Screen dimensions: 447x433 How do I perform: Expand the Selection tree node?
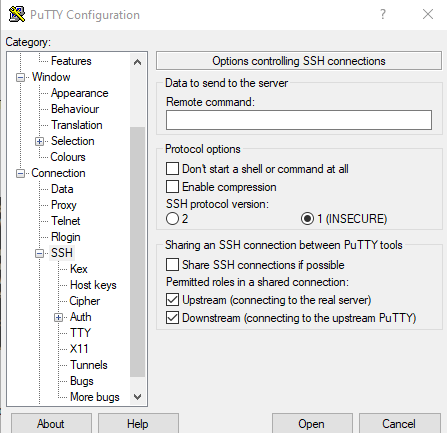tap(40, 141)
